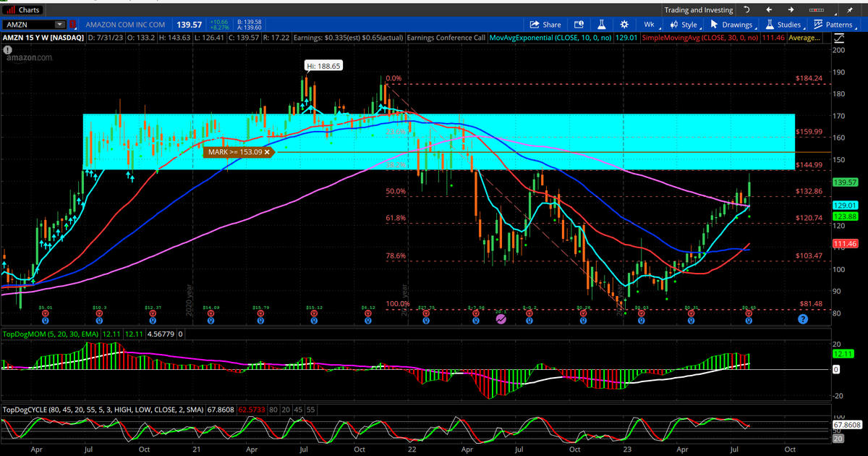Click the 67.8608 TopDogCYCLE value bubble
The height and width of the screenshot is (456, 868).
848,425
